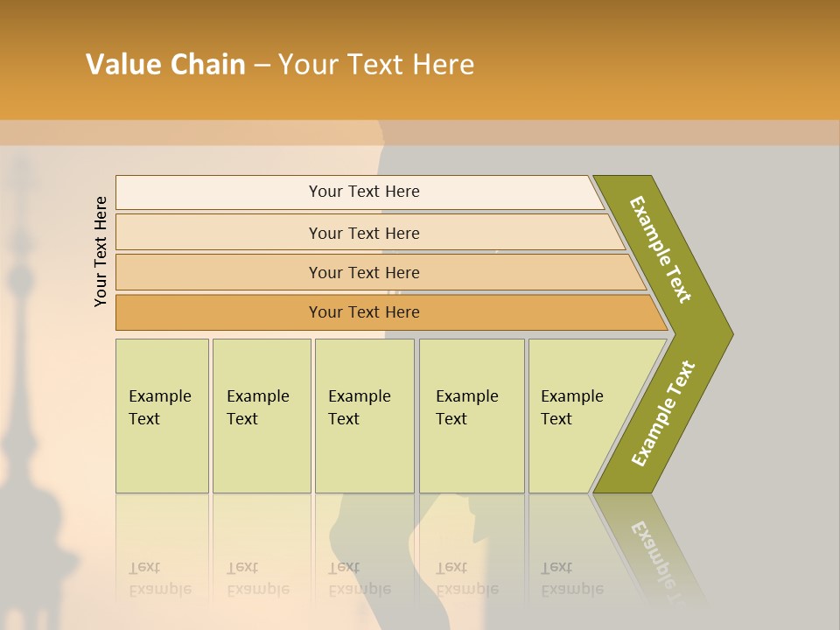Viewport: 840px width, 630px height.
Task: Click the mirrored text reflection under second box
Action: (x=258, y=578)
